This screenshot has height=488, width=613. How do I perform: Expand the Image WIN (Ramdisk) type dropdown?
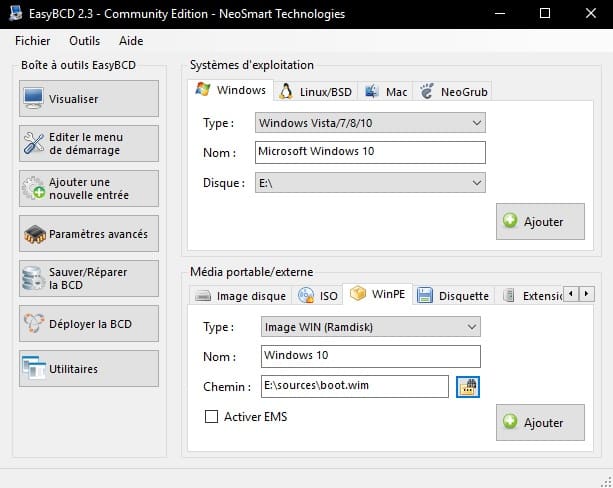pyautogui.click(x=371, y=327)
